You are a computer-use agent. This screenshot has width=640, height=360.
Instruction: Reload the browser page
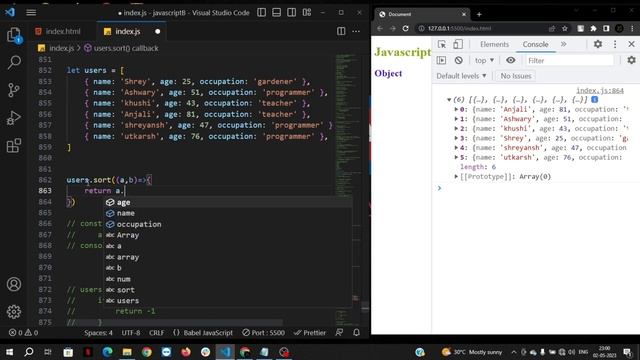coord(405,28)
